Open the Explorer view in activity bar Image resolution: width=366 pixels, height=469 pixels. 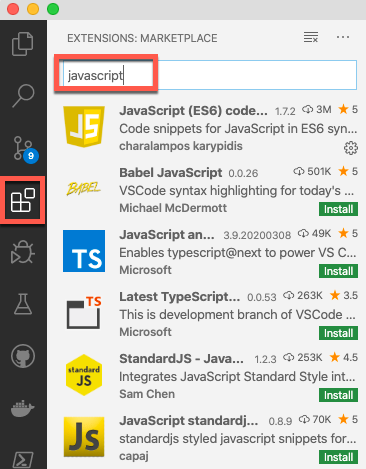(x=23, y=44)
